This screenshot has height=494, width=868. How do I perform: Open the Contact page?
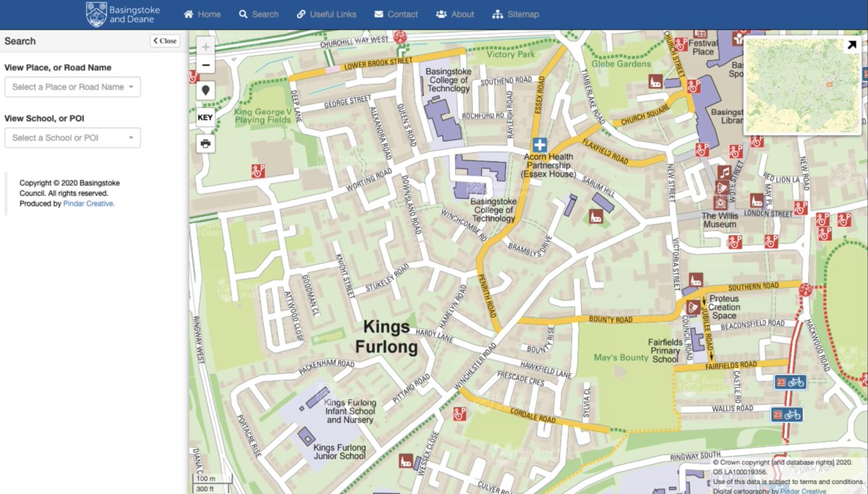click(x=396, y=14)
